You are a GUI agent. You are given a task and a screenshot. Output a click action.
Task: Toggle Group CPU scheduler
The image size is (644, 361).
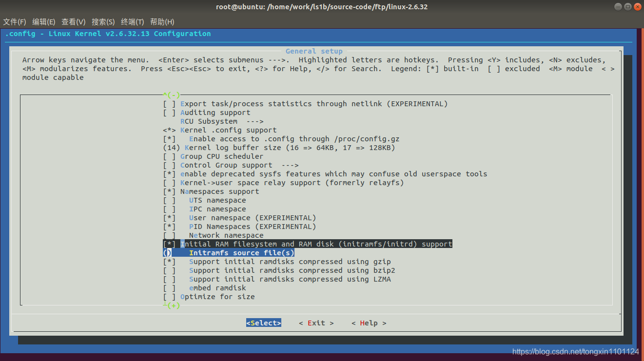pos(215,156)
